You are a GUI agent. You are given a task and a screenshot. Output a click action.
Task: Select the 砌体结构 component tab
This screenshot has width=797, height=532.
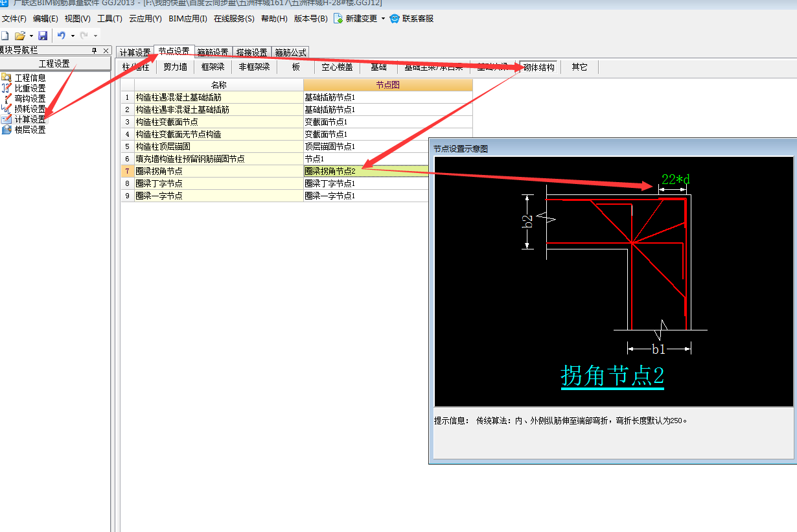538,67
